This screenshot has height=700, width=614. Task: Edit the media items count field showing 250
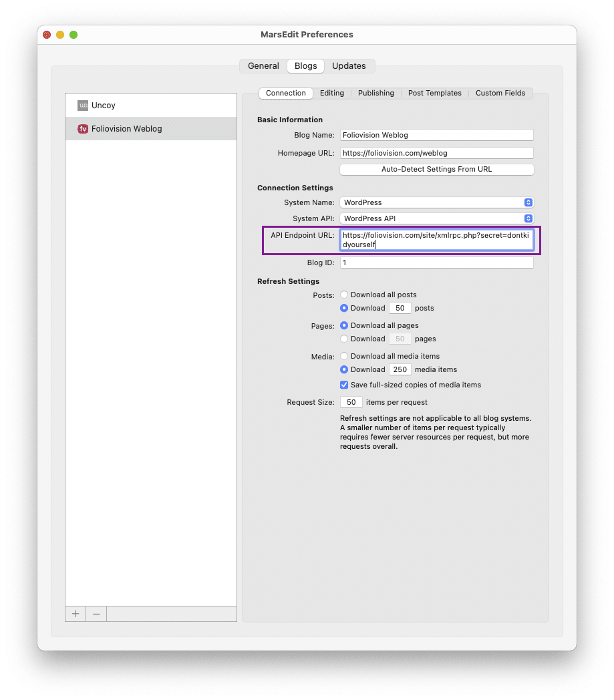[400, 369]
